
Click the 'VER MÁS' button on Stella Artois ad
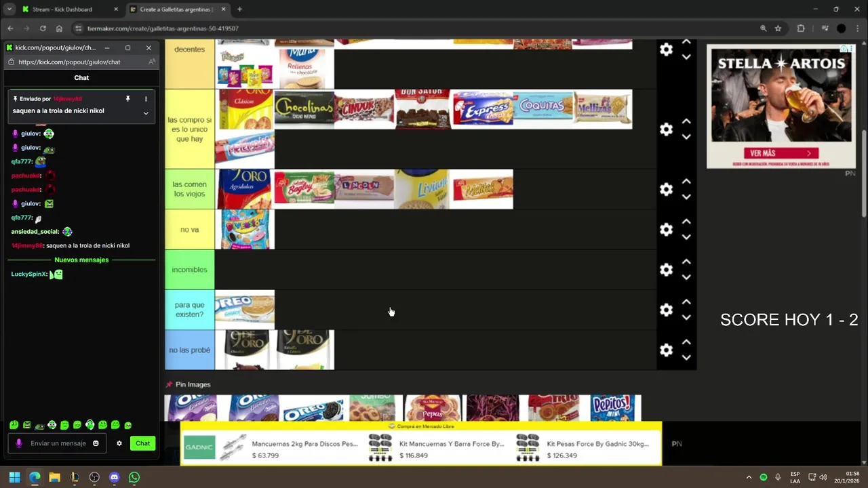(x=781, y=153)
